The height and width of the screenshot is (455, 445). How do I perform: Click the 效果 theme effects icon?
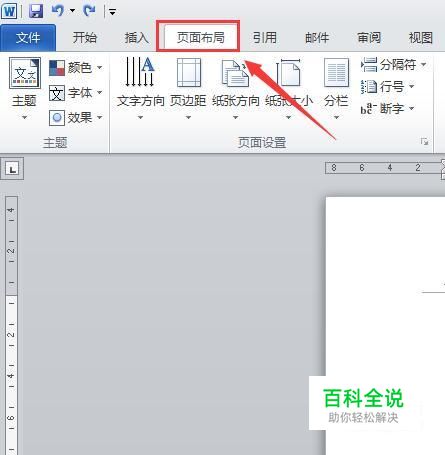[57, 118]
